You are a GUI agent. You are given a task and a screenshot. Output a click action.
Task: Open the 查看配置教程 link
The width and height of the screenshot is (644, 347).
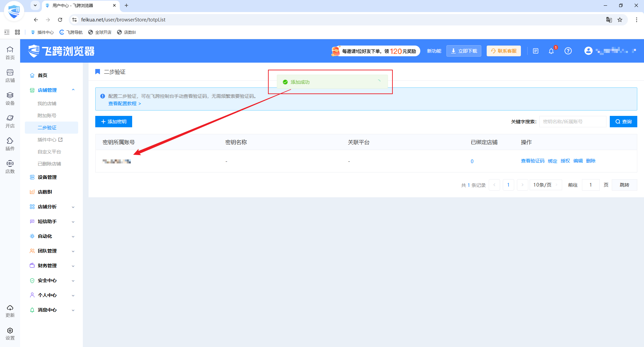point(124,103)
